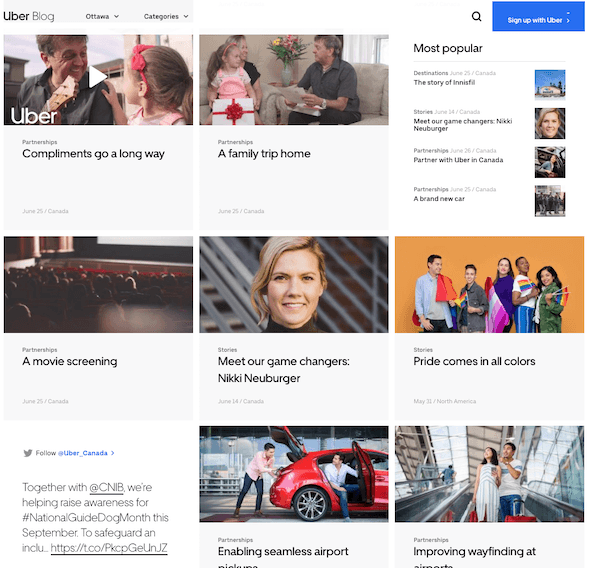Open article 'Compliments go a long way'
Viewport: 594px width, 568px height.
click(x=93, y=153)
